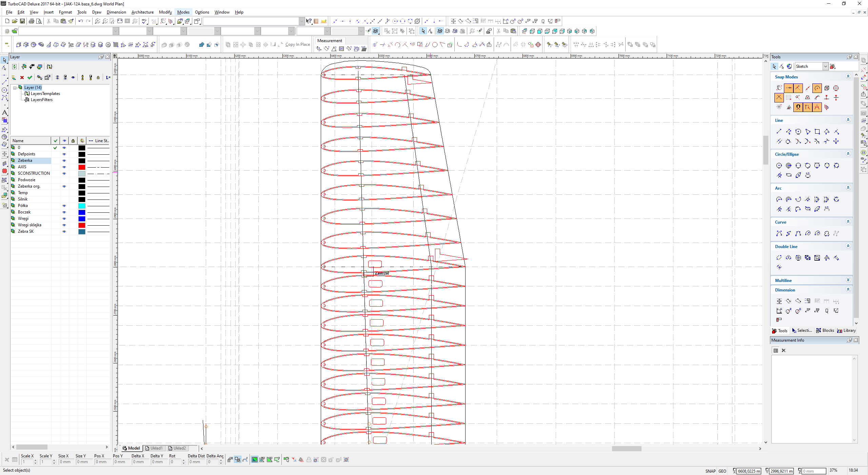This screenshot has height=475, width=868.
Task: Click the red color swatch of Wregi sklejka
Action: 82,225
